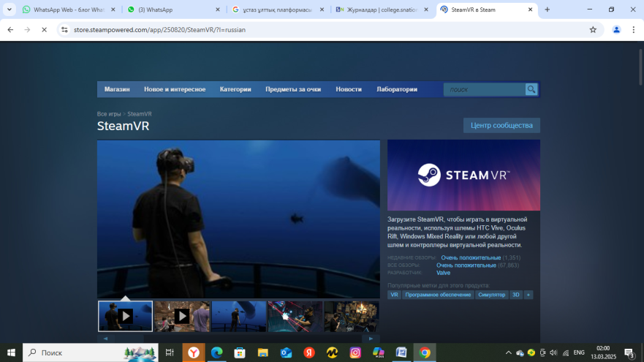
Task: Open Task View from the taskbar
Action: click(169, 352)
